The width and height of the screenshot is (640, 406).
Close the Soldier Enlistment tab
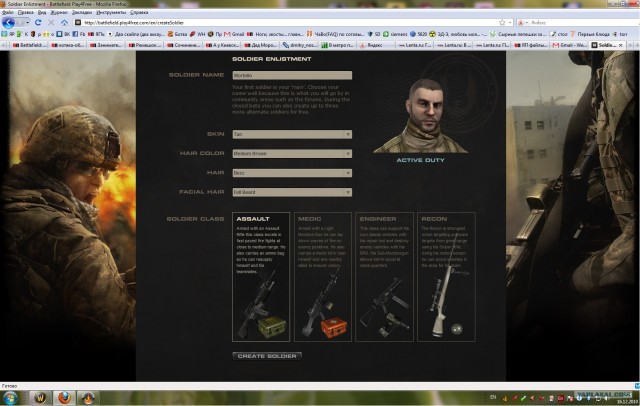point(621,45)
